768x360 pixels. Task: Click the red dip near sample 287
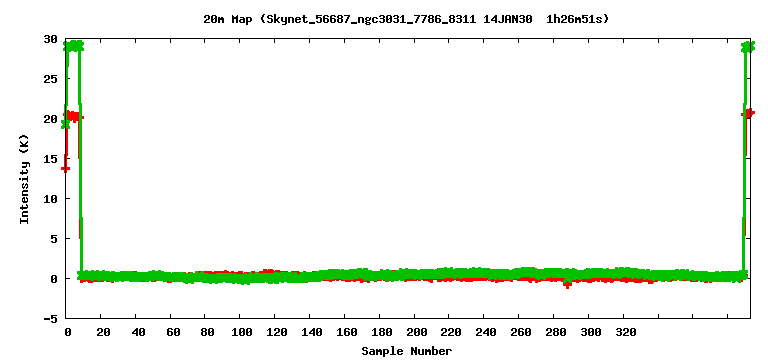(568, 285)
